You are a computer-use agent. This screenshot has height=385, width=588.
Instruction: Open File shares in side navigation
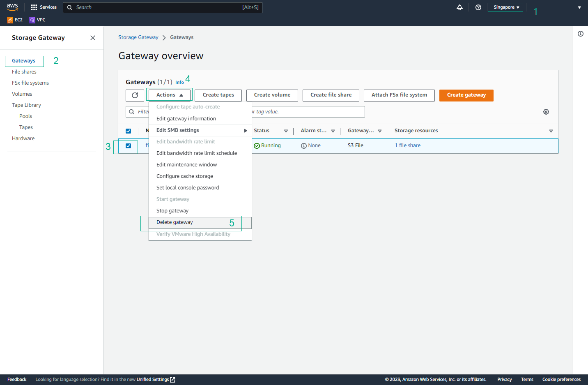coord(24,72)
